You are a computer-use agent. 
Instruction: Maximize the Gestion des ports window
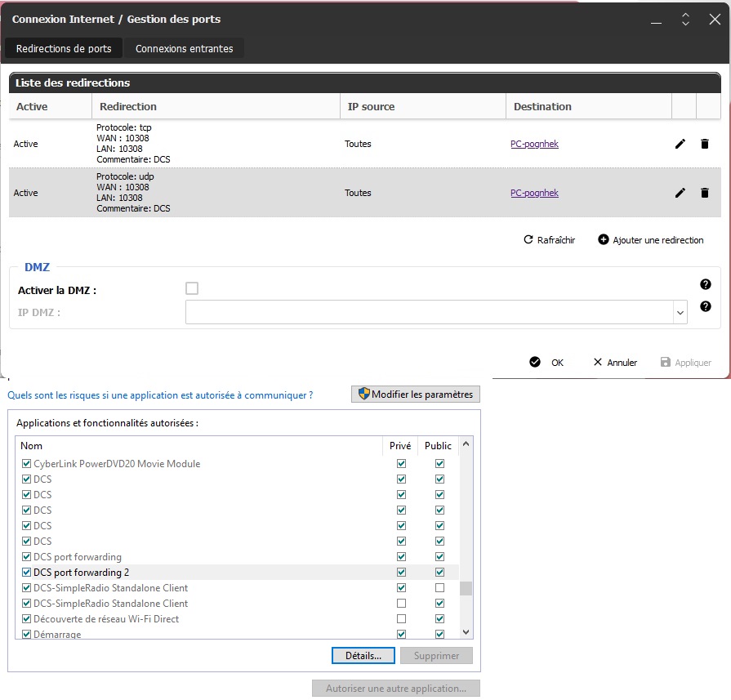tap(685, 19)
